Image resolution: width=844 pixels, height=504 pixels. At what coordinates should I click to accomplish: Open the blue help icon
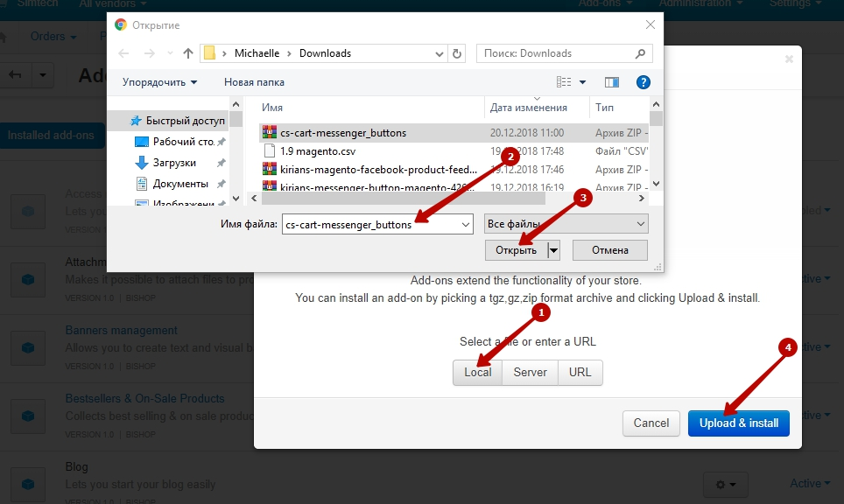click(x=644, y=81)
